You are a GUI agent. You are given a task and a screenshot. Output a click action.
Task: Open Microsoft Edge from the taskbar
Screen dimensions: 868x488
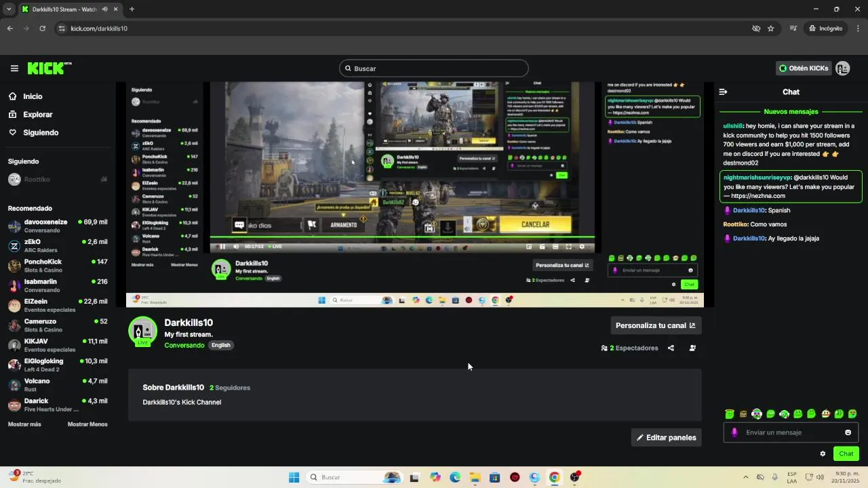[x=455, y=478]
